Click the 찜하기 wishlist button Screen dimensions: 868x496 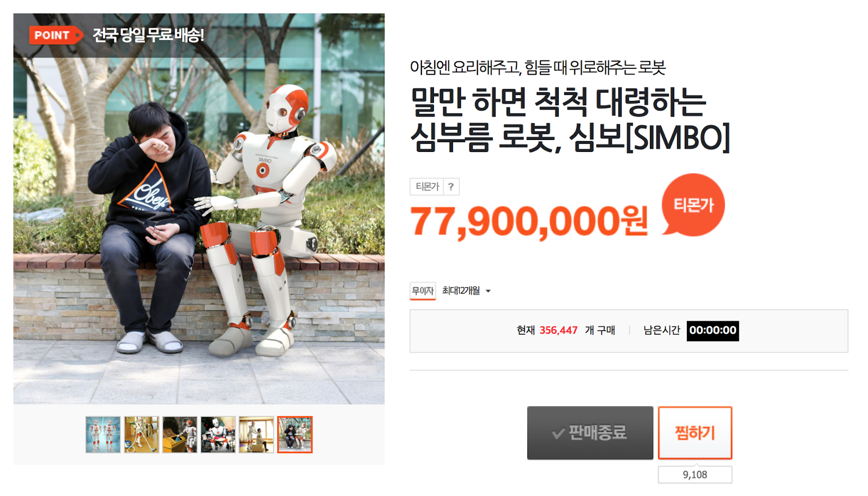click(695, 433)
